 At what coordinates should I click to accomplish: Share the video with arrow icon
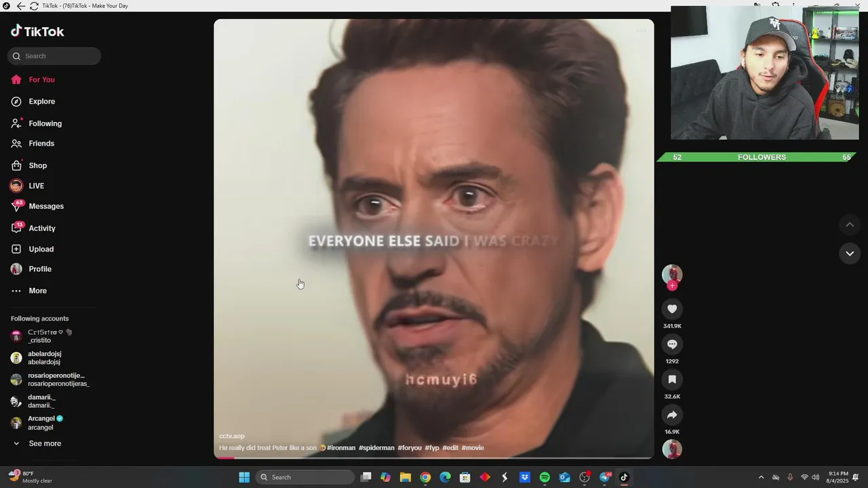click(x=672, y=415)
